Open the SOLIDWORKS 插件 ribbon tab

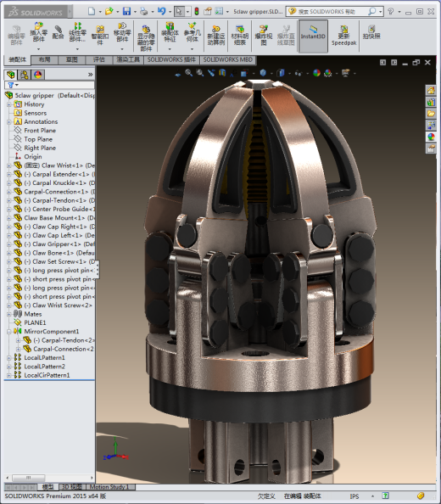point(172,59)
